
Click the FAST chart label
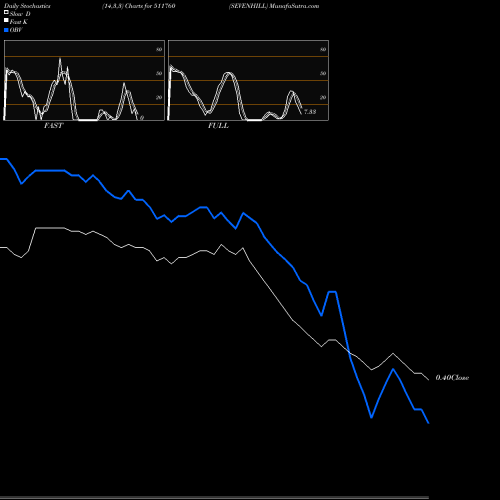[x=53, y=126]
